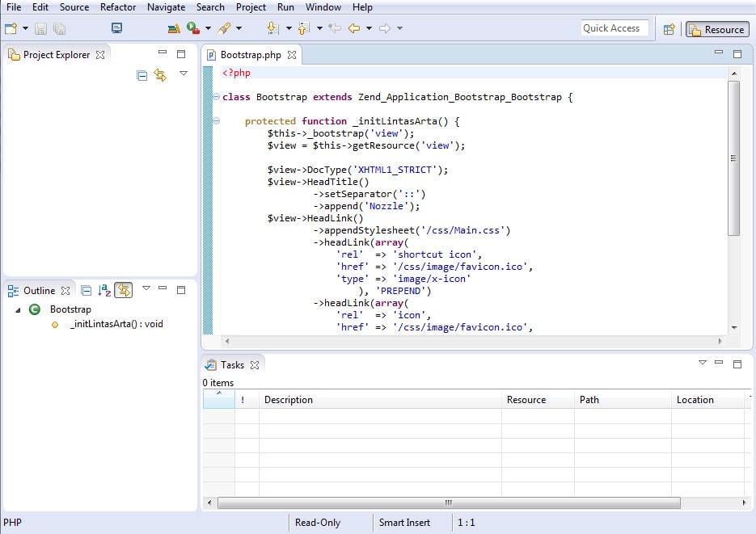The image size is (756, 534).
Task: Collapse the Bootstrap class tree node
Action: click(x=19, y=310)
